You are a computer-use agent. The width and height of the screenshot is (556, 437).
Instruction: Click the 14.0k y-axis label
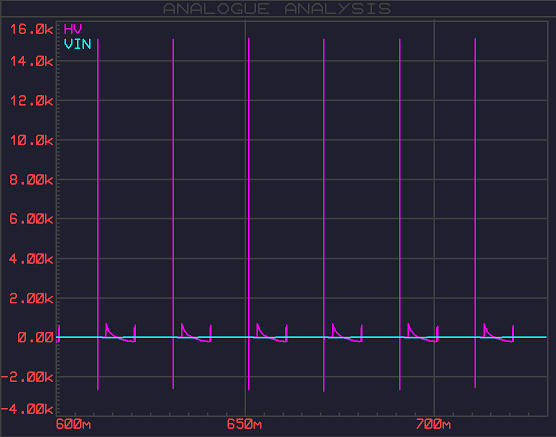(x=32, y=62)
